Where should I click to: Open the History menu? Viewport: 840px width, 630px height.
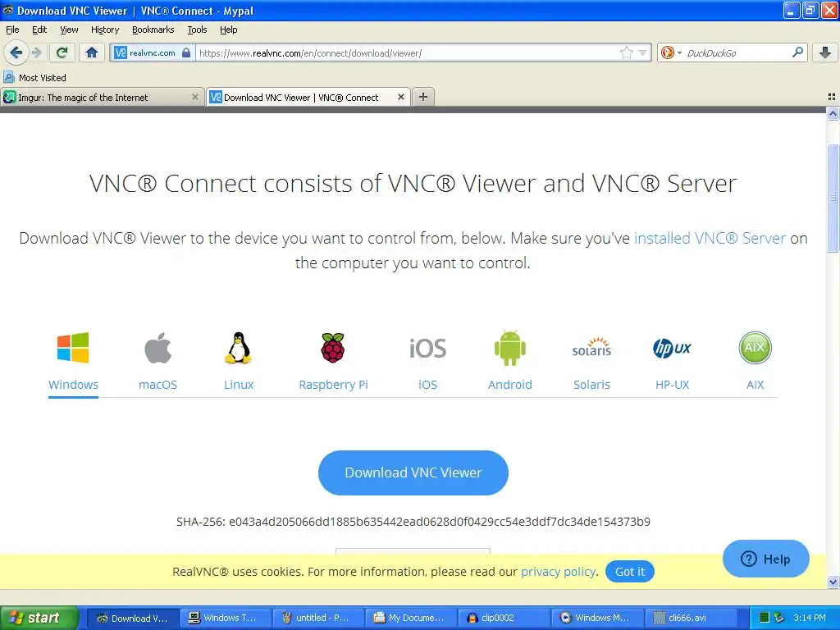(x=105, y=30)
